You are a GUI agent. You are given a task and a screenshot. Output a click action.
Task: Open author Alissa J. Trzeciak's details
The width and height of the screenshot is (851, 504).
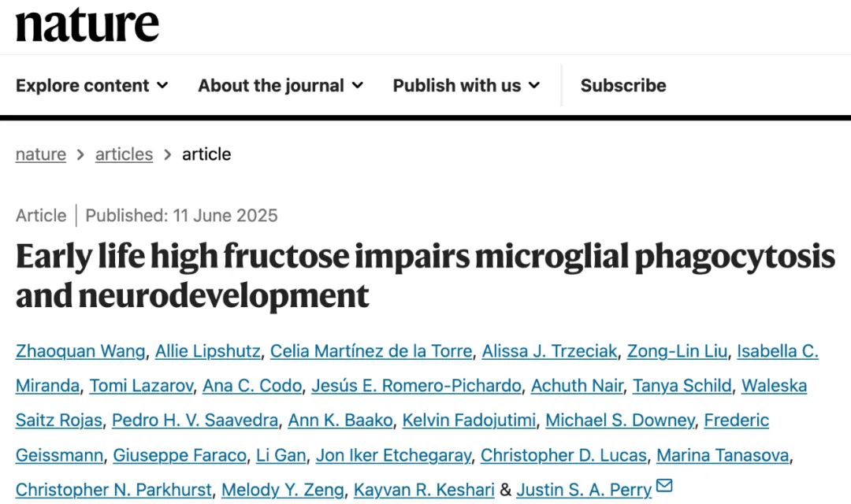tap(549, 351)
